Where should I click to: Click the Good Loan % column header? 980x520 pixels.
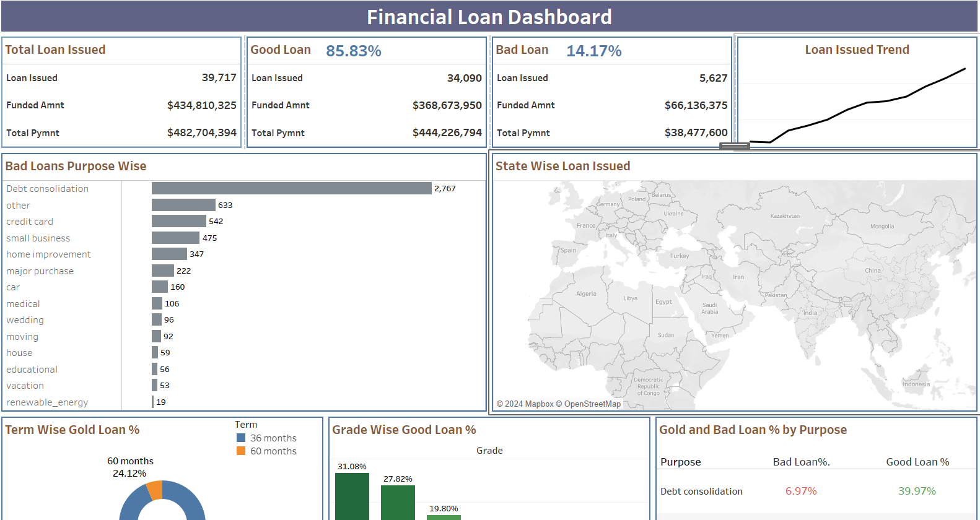[917, 462]
